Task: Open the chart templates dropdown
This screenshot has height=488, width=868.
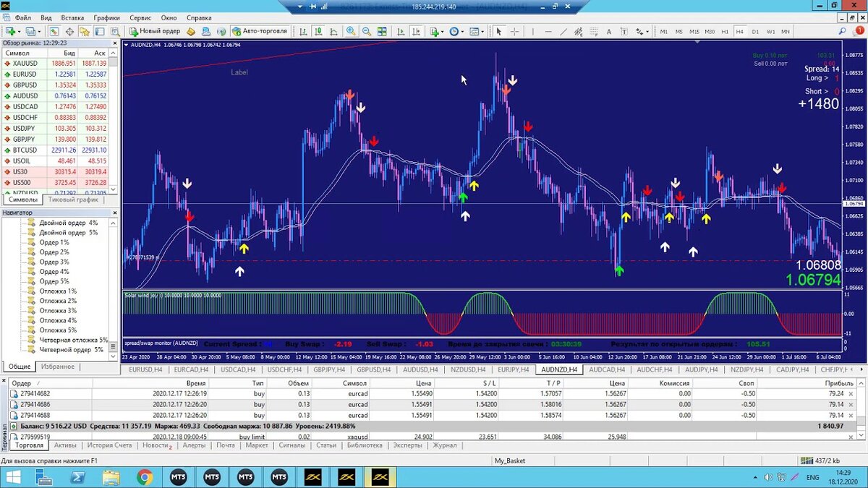Action: 476,31
